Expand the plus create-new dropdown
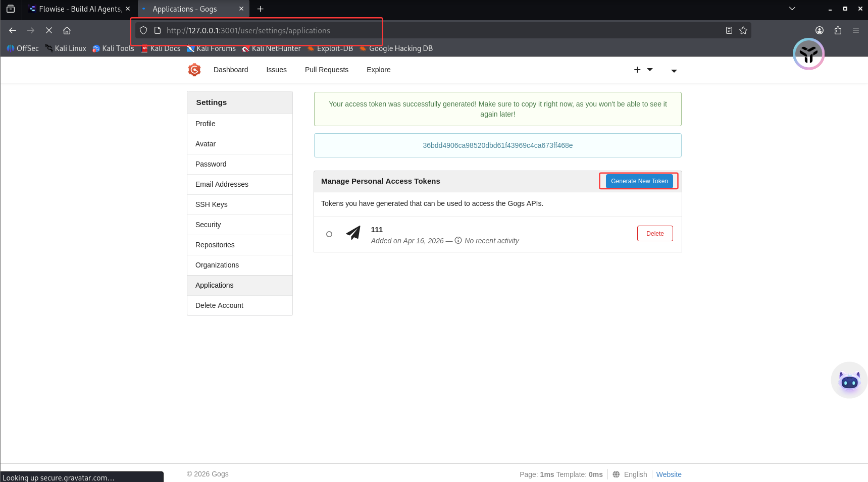 tap(643, 70)
